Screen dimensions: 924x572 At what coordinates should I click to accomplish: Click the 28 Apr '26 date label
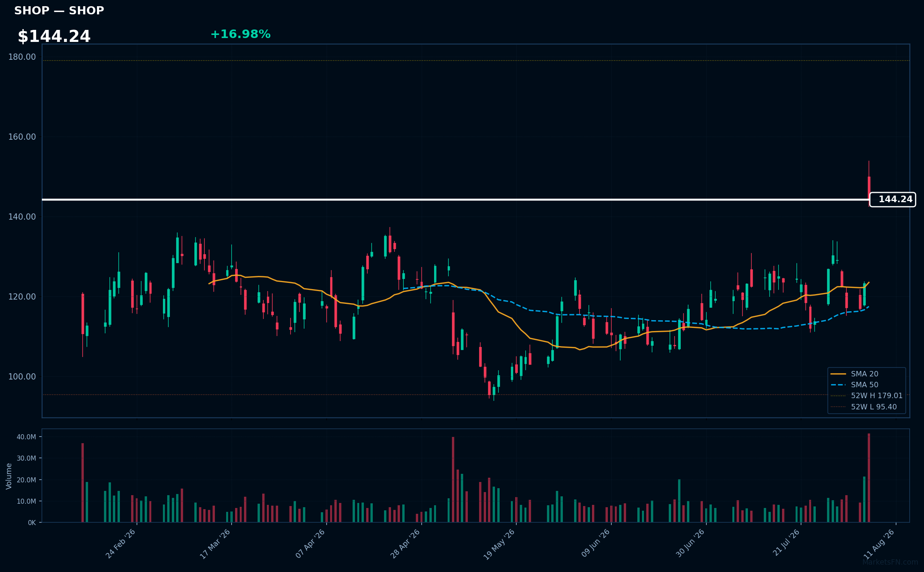coord(405,544)
